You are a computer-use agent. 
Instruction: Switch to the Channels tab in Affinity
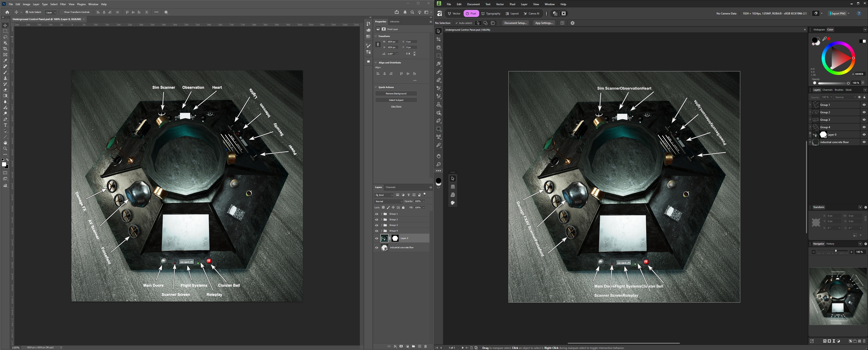tap(827, 90)
